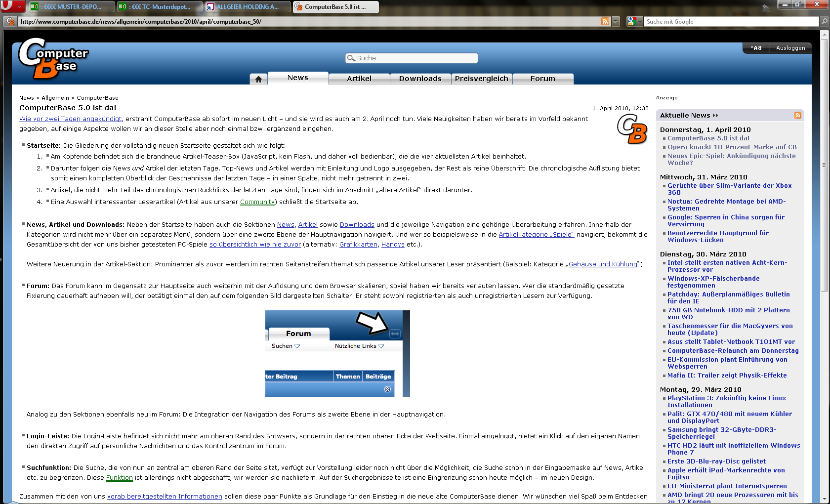Open the green Community link
This screenshot has width=830, height=504.
tap(257, 202)
